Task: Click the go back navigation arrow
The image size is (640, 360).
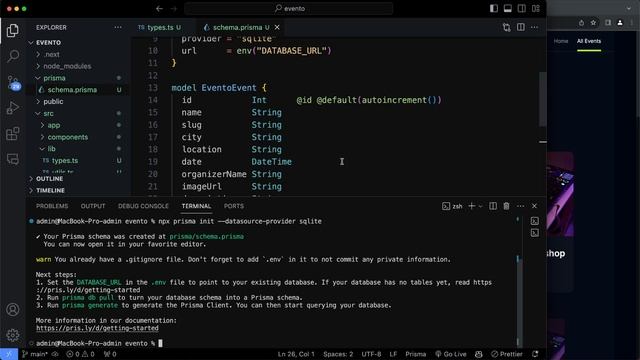Action: tap(159, 8)
